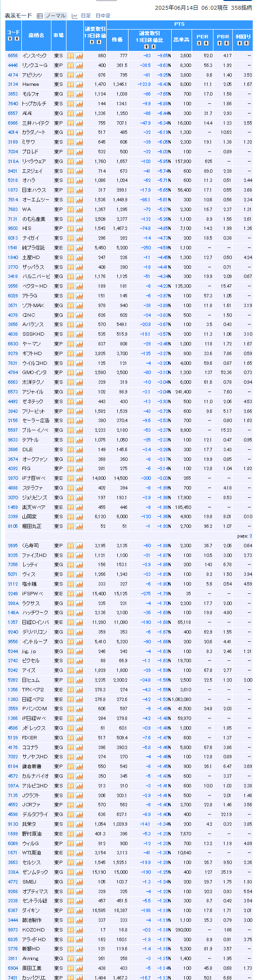This screenshot has height=980, width=260.
Task: Select the 野村原油 stock name cell
Action: (36, 834)
